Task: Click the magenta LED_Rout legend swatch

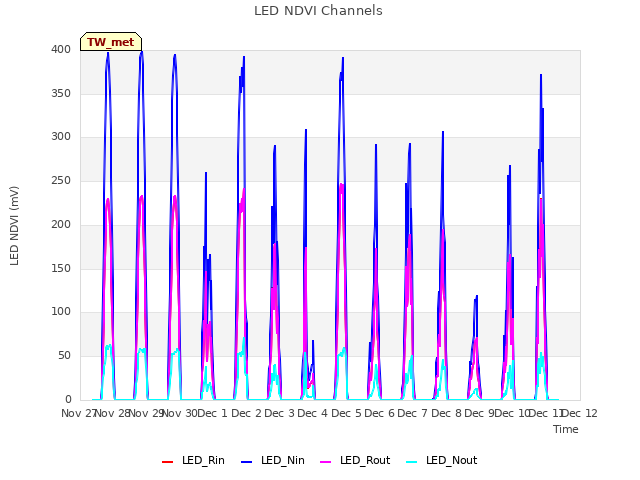Action: pyautogui.click(x=326, y=462)
